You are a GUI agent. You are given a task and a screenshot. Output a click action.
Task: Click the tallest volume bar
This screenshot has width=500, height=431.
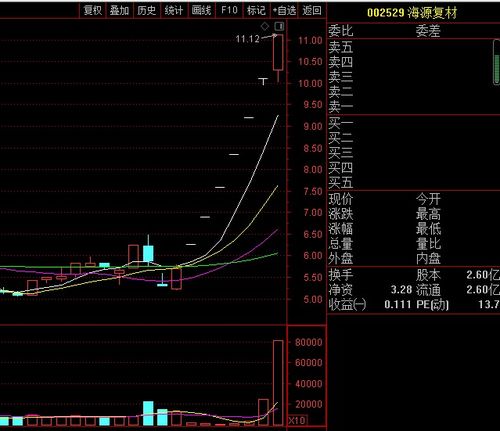coord(278,383)
